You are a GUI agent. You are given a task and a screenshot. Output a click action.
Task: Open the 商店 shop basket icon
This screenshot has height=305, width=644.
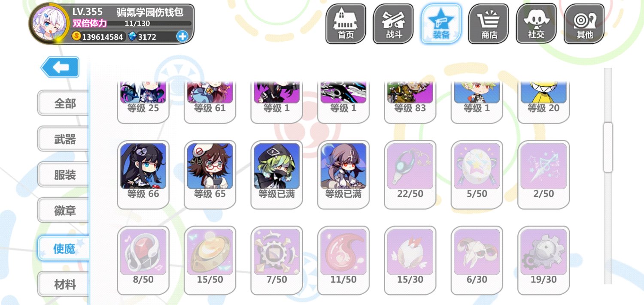pos(489,24)
